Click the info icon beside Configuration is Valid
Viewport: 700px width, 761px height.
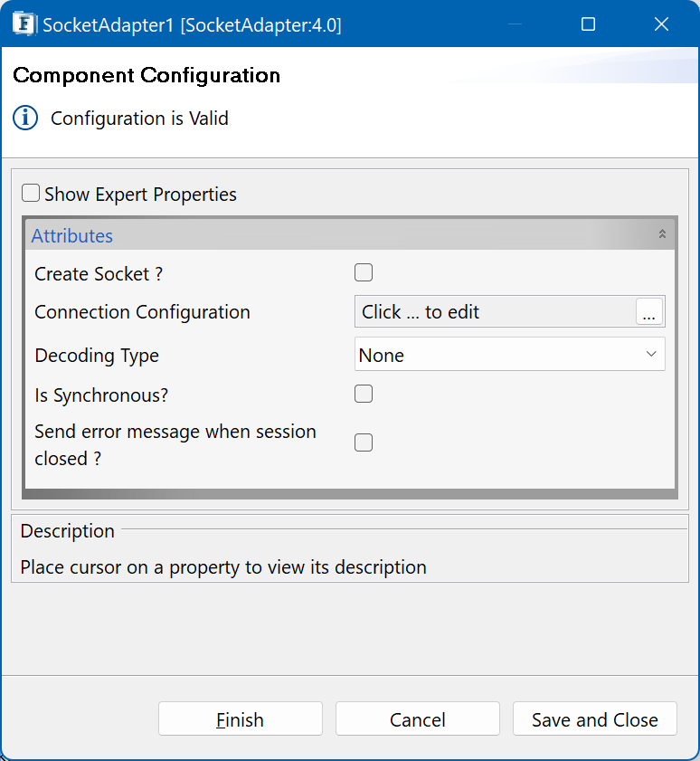[x=25, y=118]
